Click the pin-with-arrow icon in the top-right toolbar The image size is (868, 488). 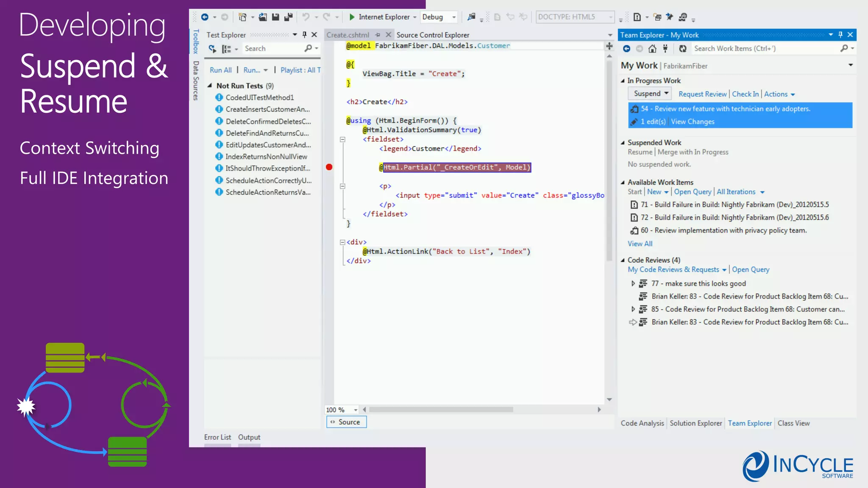(670, 17)
